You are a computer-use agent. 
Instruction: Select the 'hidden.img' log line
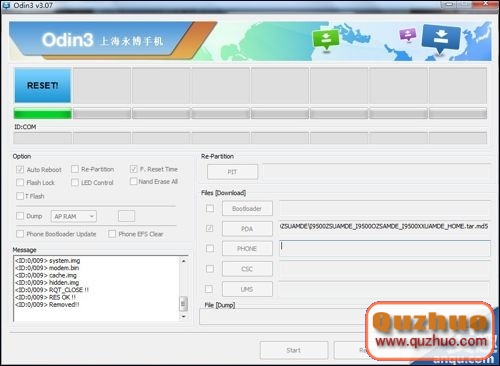[47, 283]
